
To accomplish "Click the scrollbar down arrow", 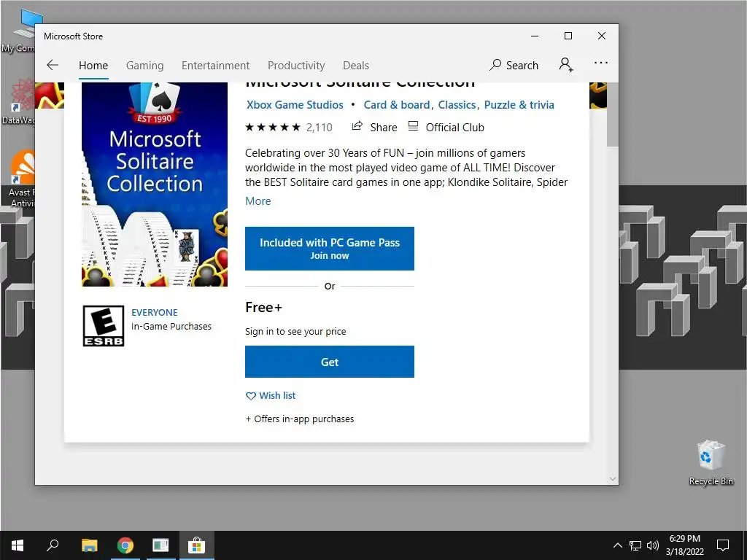I will [613, 478].
